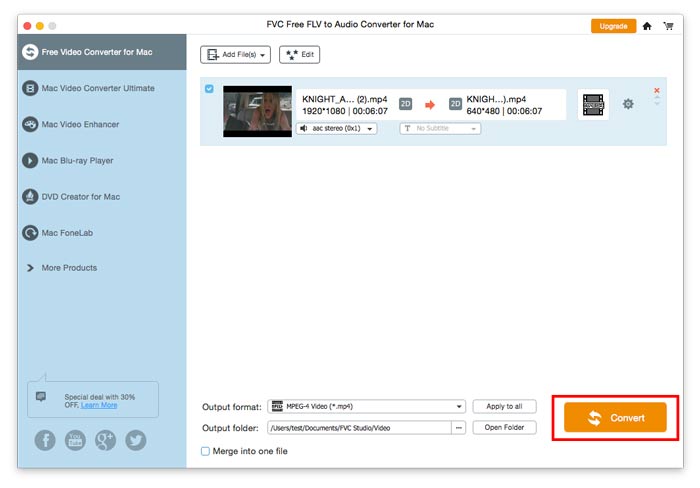Move the file up with arrow
Image resolution: width=700 pixels, height=488 pixels.
[657, 97]
